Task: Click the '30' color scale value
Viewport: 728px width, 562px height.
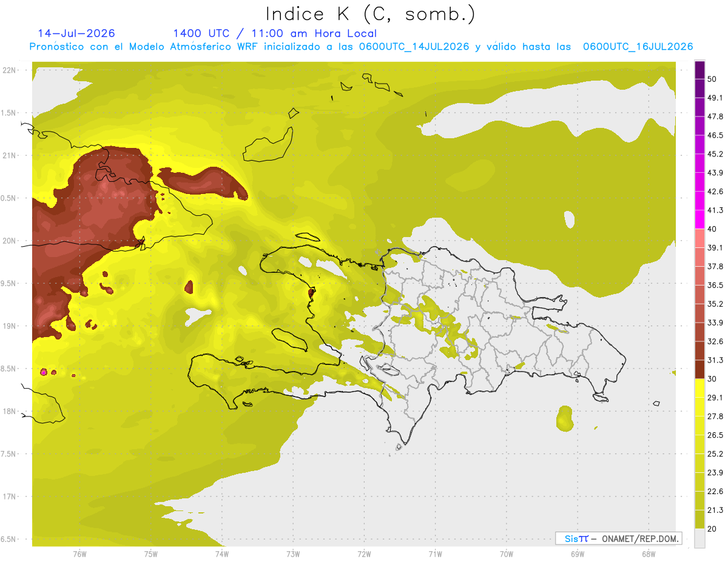Action: [x=713, y=379]
